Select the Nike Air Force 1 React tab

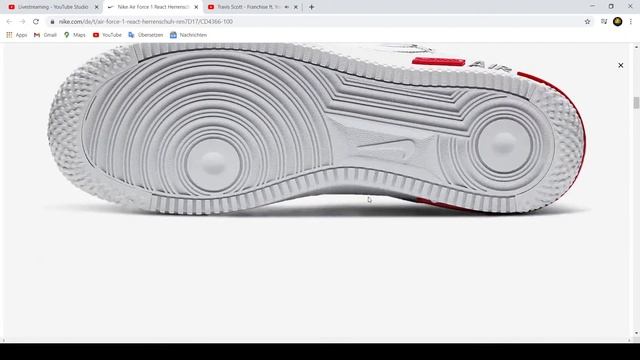[153, 7]
